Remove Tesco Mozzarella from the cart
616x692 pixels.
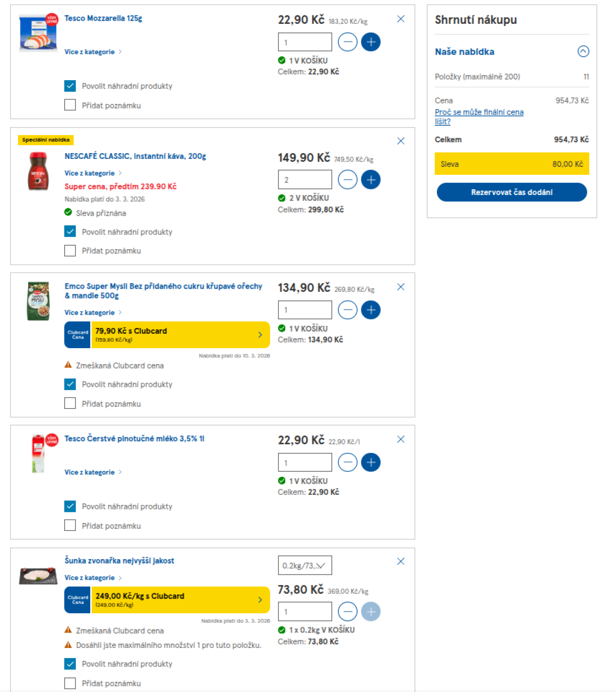pos(400,19)
